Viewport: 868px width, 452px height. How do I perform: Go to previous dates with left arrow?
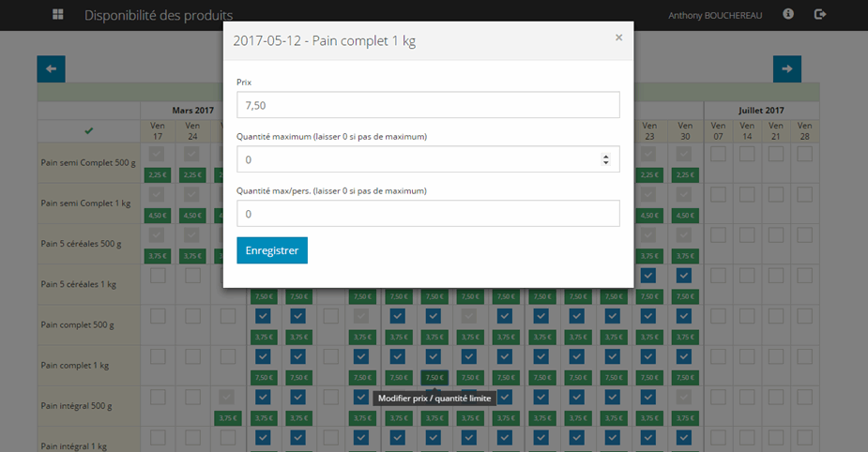[x=51, y=68]
